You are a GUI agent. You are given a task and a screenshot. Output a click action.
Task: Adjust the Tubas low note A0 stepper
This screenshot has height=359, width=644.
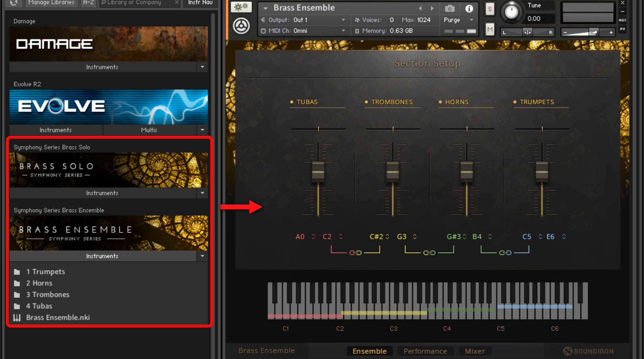coord(313,237)
